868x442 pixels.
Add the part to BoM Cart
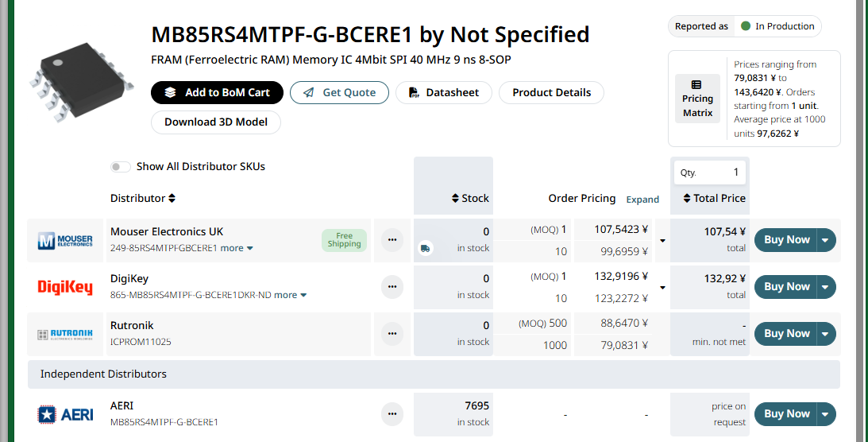pyautogui.click(x=216, y=92)
